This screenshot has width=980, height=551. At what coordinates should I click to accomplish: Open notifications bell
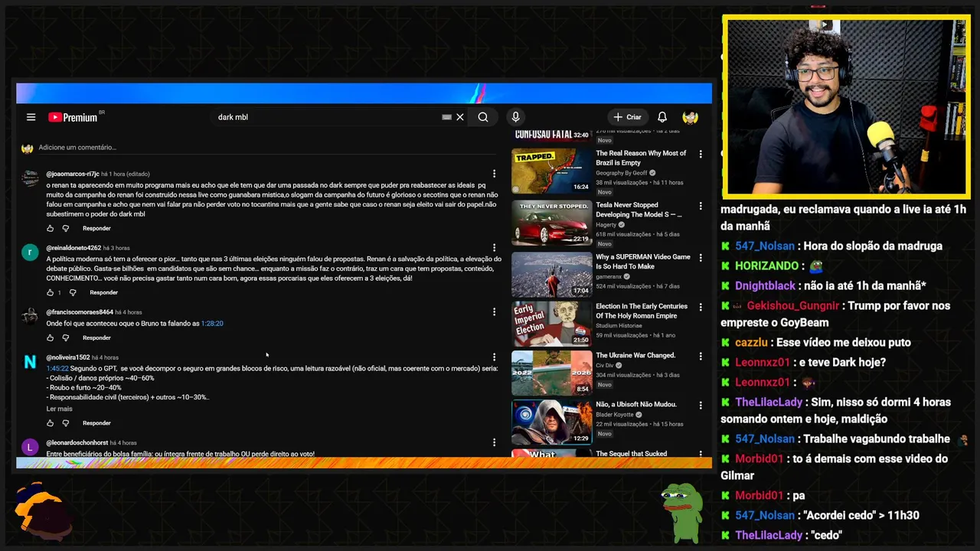click(662, 117)
